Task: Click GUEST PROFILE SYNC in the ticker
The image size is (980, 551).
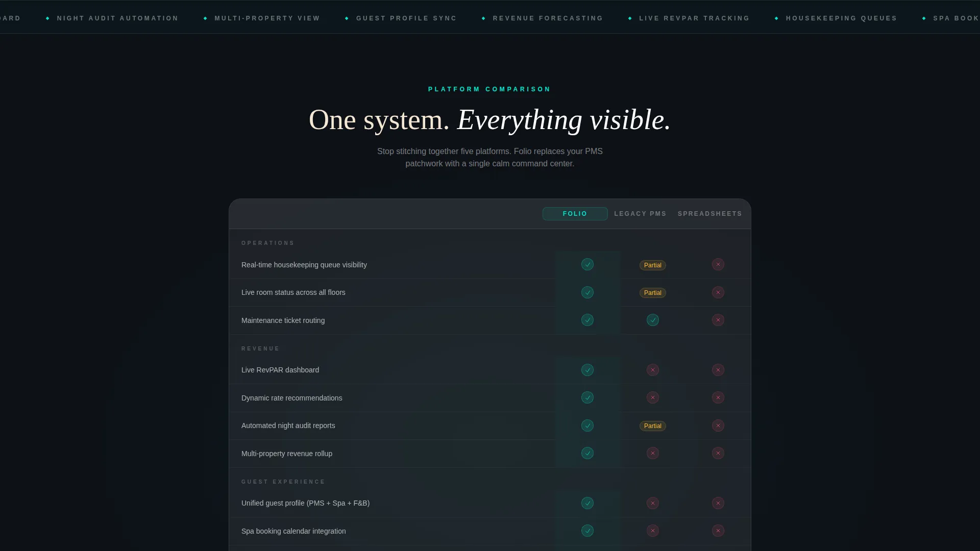Action: pyautogui.click(x=407, y=18)
